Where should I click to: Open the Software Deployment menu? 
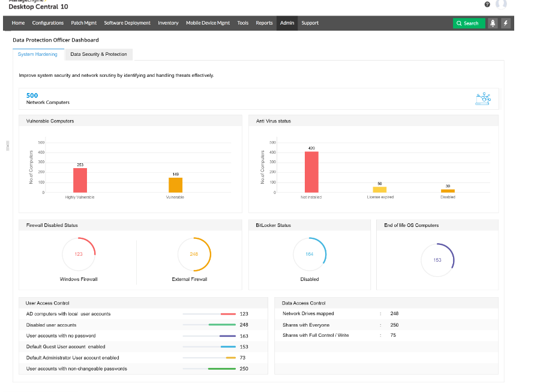127,23
